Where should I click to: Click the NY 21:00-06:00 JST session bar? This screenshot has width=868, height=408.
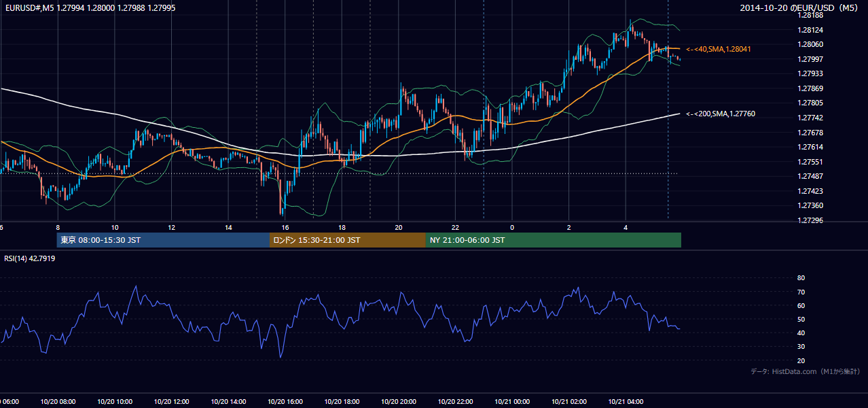(x=554, y=240)
